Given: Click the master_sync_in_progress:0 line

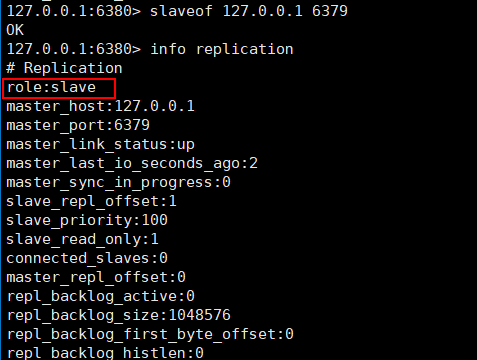Looking at the screenshot, I should click(x=118, y=183).
